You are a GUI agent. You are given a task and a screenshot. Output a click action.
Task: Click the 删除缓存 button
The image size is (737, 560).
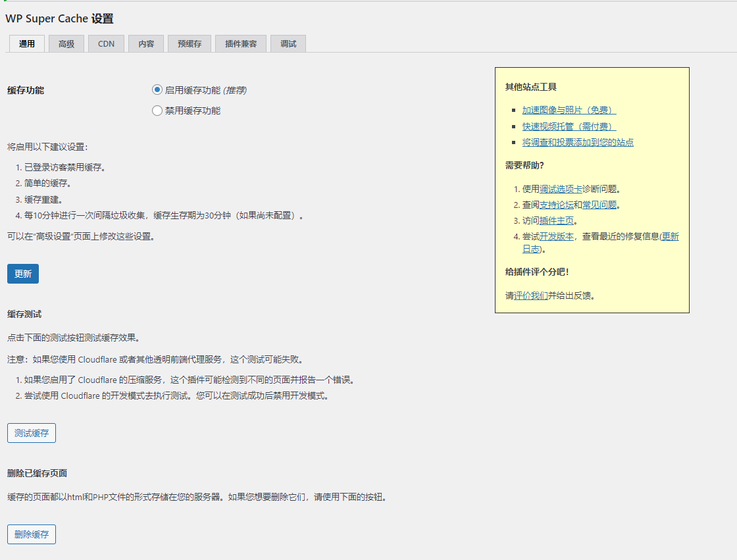(x=32, y=534)
